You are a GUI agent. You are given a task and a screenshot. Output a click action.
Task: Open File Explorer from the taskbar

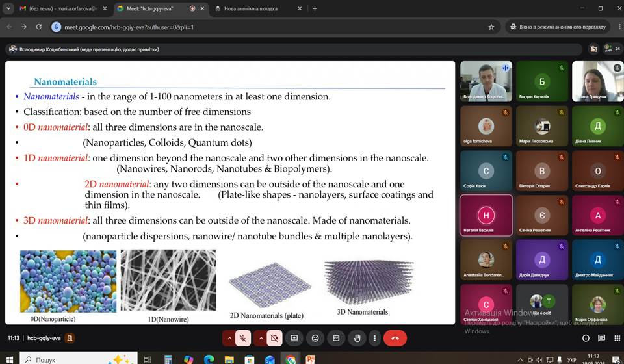click(x=229, y=359)
